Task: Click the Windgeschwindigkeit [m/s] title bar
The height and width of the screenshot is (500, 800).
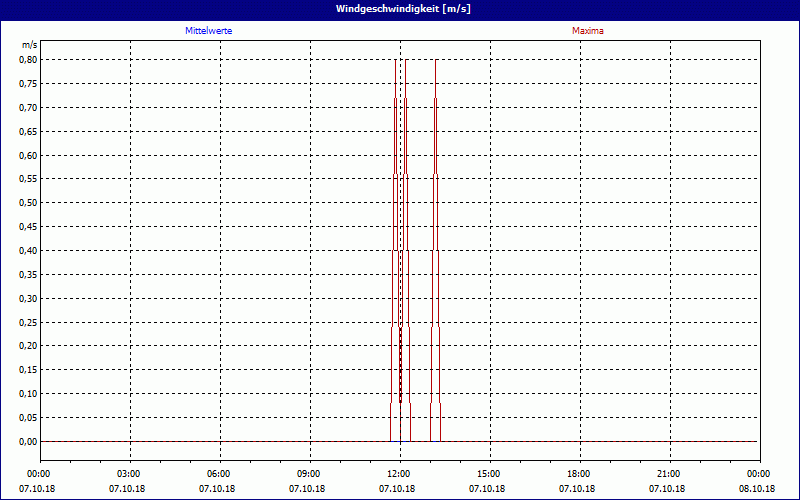Action: [400, 9]
